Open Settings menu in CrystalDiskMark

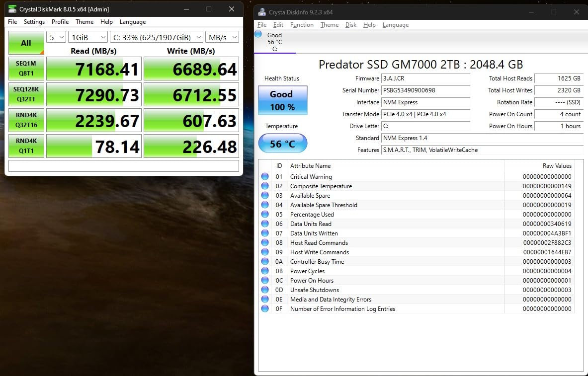(x=34, y=22)
